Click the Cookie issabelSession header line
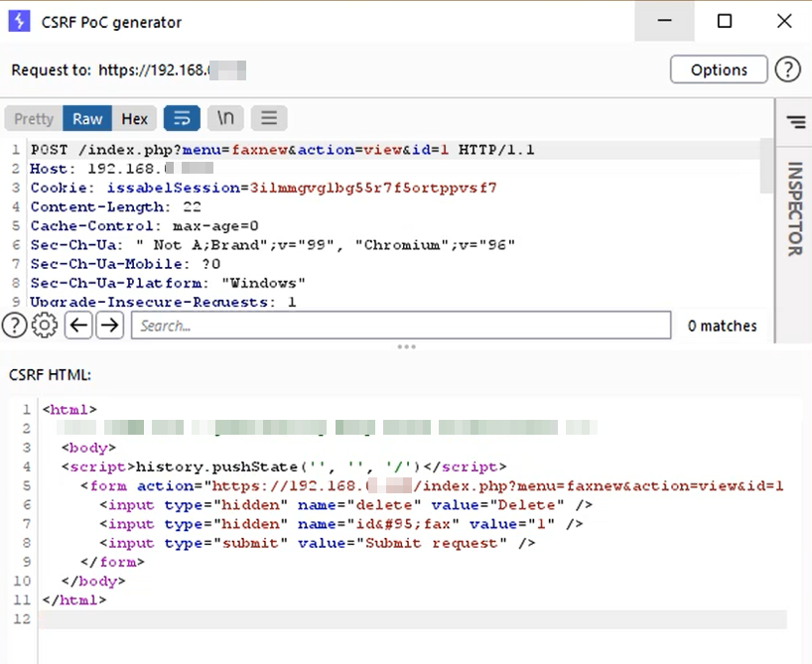Screen dimensions: 812x664 click(264, 188)
